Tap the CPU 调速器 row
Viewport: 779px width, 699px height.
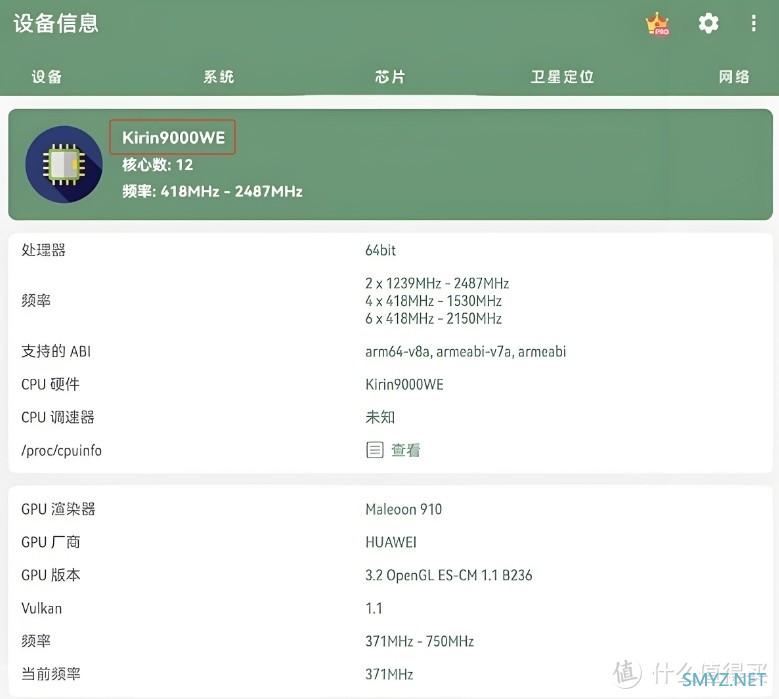point(390,417)
